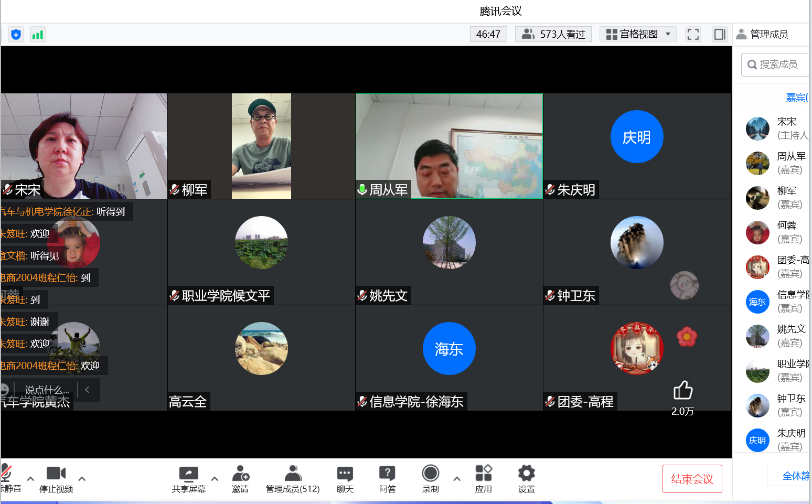Enter fullscreen with the corner-brackets icon

(693, 35)
